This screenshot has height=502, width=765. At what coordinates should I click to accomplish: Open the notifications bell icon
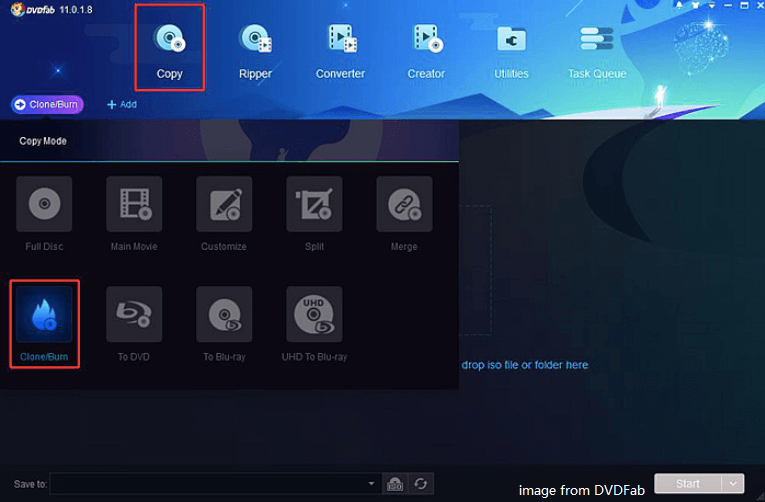(679, 5)
